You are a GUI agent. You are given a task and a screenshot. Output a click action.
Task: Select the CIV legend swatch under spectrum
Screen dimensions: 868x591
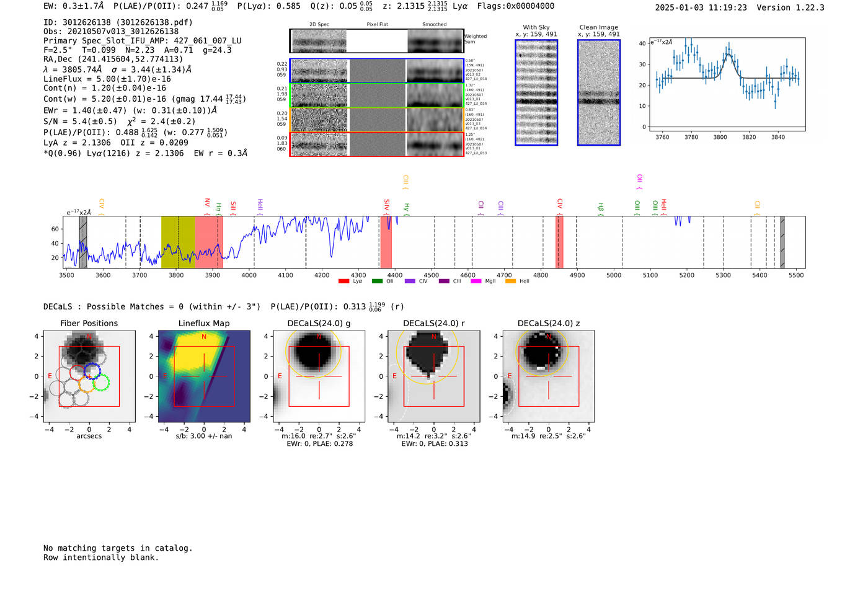[x=409, y=282]
